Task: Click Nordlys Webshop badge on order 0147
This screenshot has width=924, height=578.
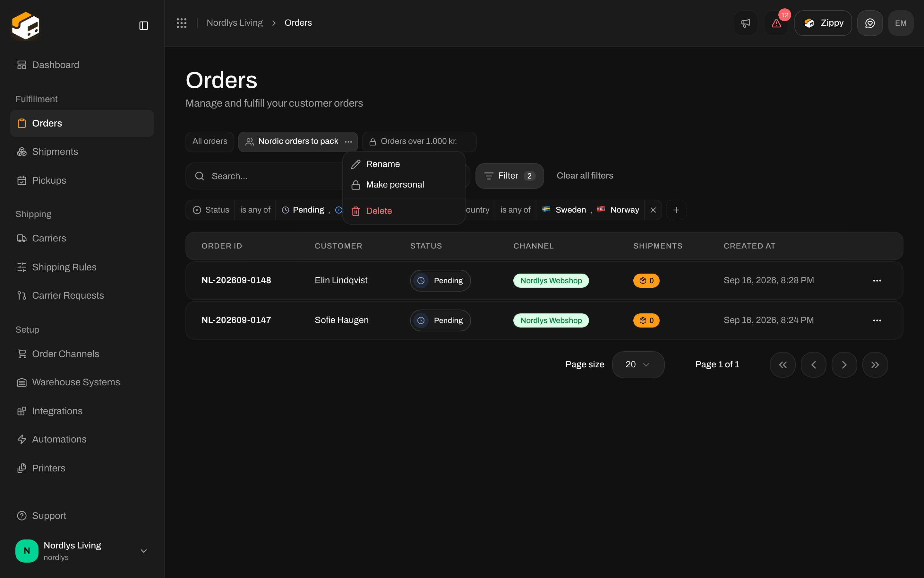Action: click(551, 320)
